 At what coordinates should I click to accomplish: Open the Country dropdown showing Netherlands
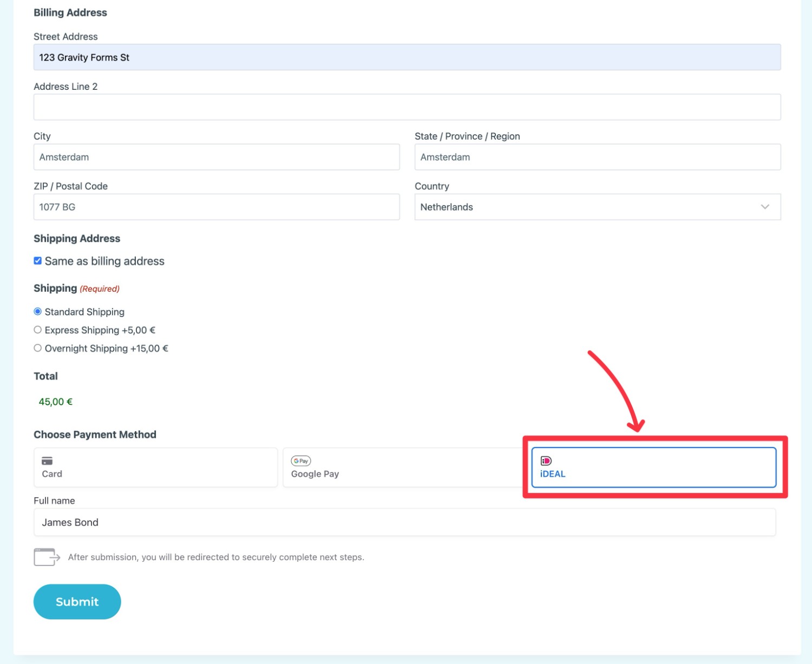[598, 207]
